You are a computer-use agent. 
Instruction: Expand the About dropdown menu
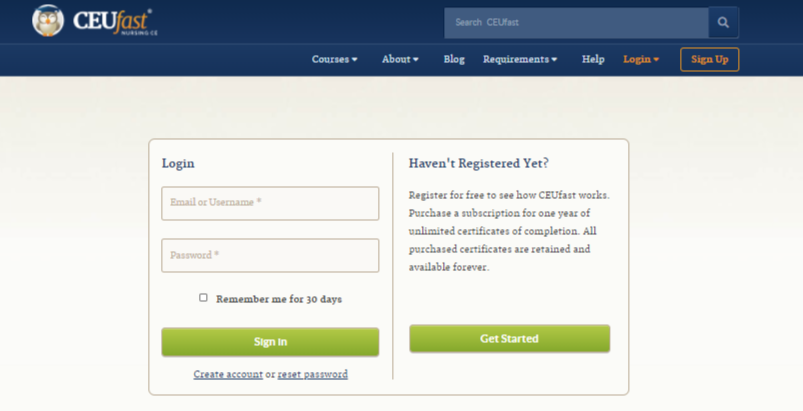pyautogui.click(x=400, y=59)
